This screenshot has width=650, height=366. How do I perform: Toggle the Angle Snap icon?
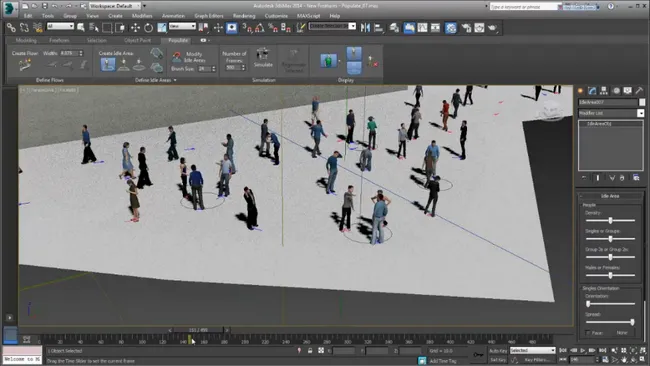[260, 28]
